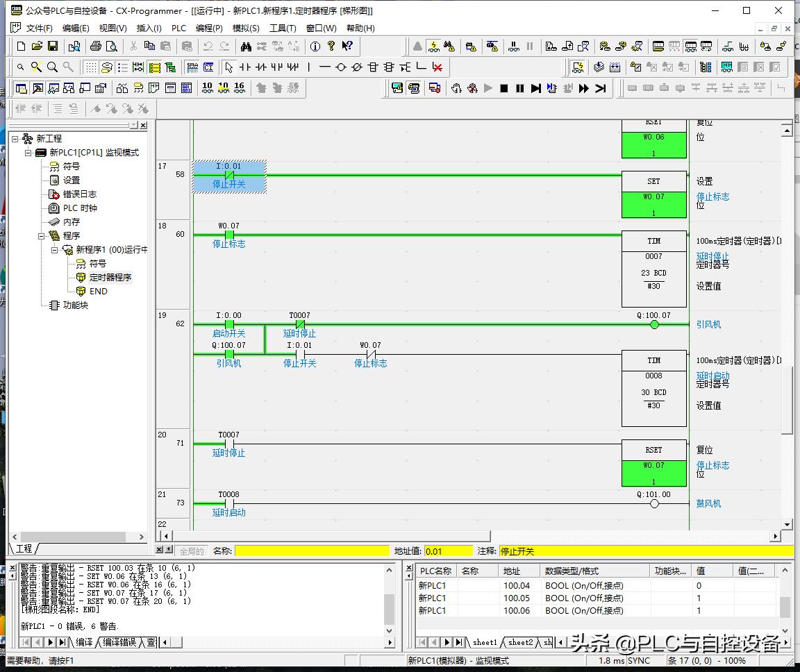Click the TIM 0007 timer instruction box

(653, 270)
